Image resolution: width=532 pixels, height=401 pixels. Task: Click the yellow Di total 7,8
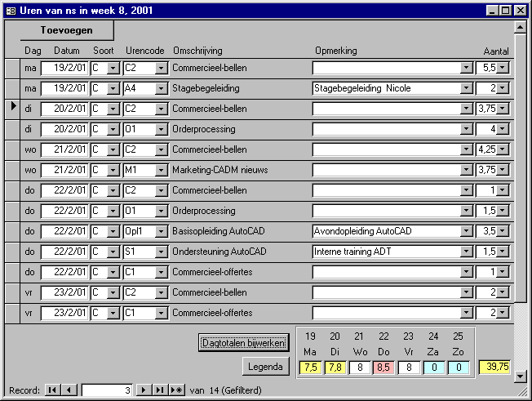335,368
